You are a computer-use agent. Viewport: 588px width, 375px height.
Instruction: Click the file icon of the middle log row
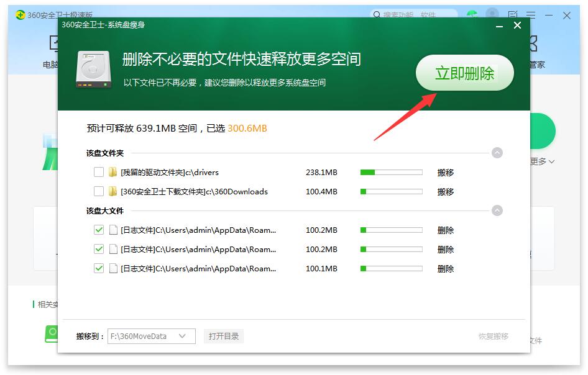pyautogui.click(x=113, y=249)
